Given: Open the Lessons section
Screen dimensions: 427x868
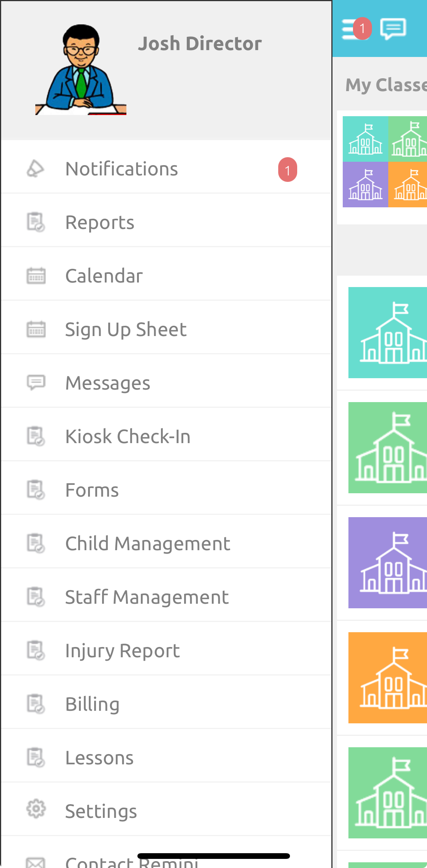Looking at the screenshot, I should 99,757.
